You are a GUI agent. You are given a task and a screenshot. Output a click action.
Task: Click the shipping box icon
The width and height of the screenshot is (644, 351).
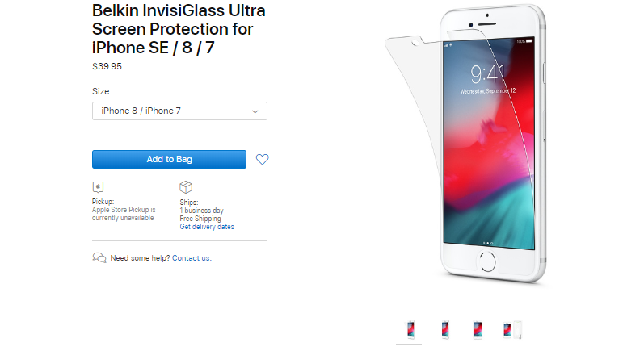[x=186, y=187]
